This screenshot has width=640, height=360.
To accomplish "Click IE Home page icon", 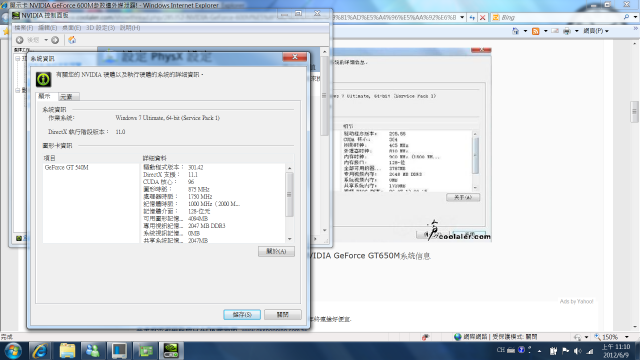I will (516, 31).
